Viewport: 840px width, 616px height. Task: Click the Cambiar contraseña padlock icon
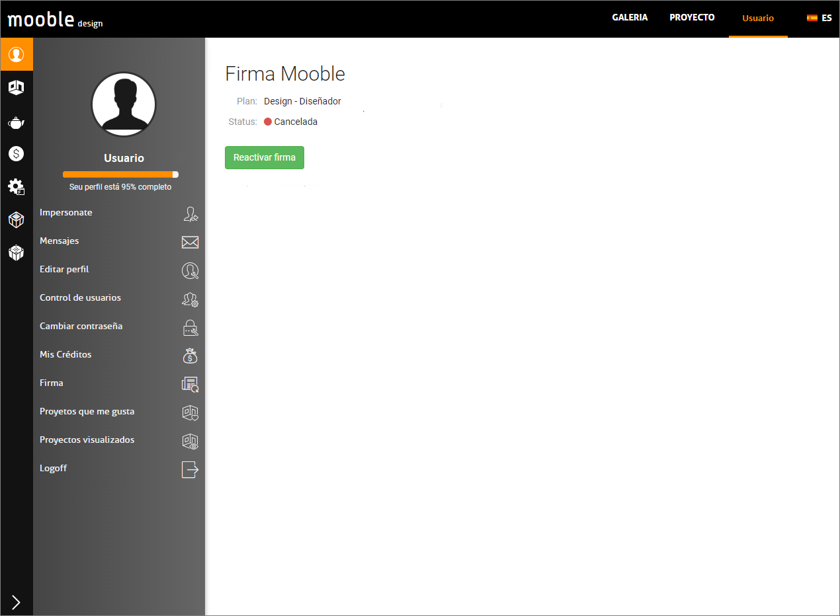(190, 328)
